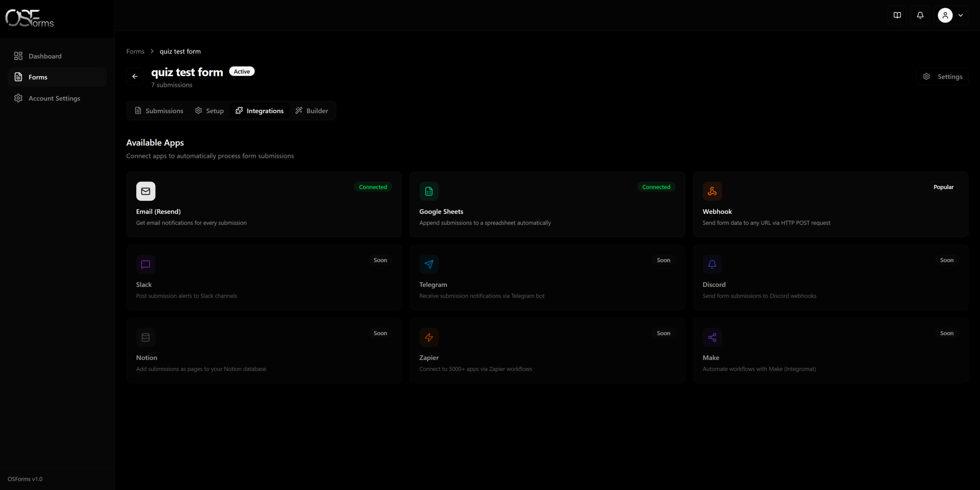980x490 pixels.
Task: Open the Google Sheets integration icon
Action: [x=428, y=191]
